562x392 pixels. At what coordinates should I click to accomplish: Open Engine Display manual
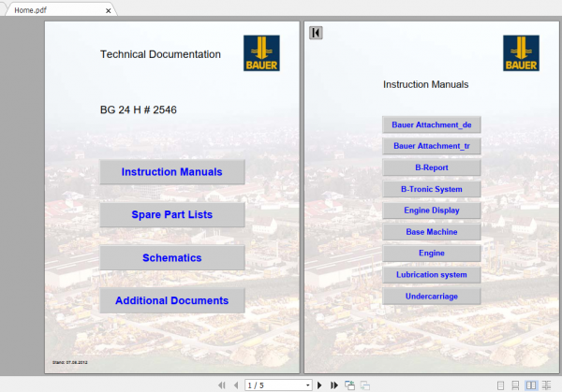tap(432, 211)
